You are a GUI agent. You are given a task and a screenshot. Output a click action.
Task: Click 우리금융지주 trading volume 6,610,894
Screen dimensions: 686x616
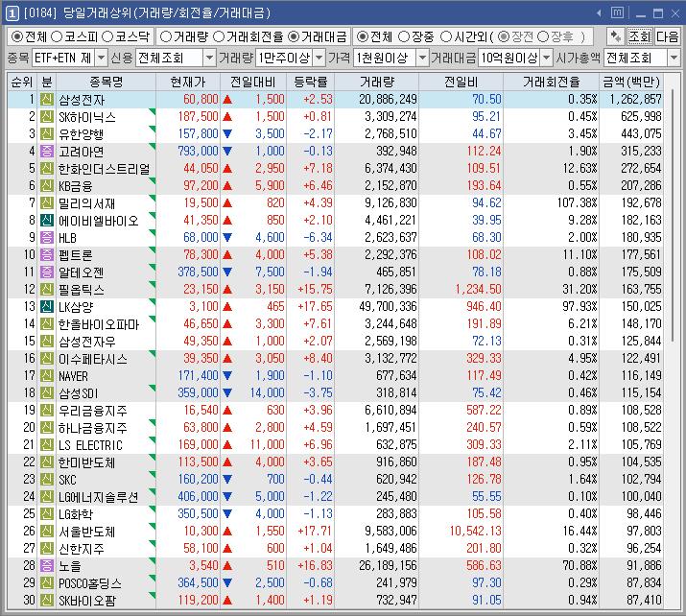tap(390, 411)
